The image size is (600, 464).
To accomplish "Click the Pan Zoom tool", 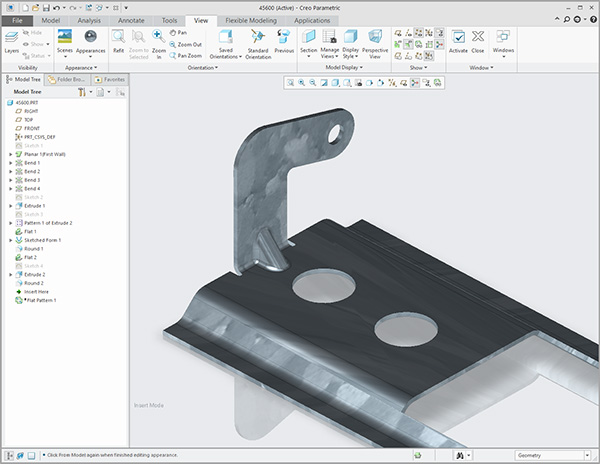I will coord(185,56).
